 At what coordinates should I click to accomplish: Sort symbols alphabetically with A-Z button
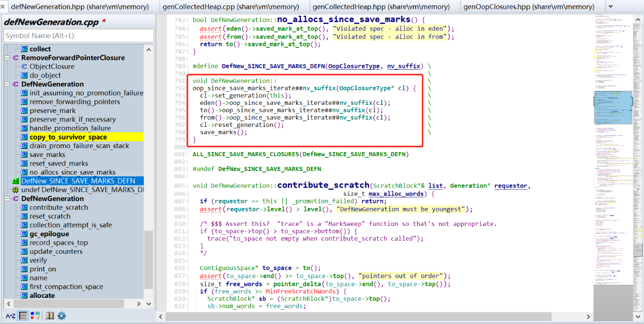10,316
